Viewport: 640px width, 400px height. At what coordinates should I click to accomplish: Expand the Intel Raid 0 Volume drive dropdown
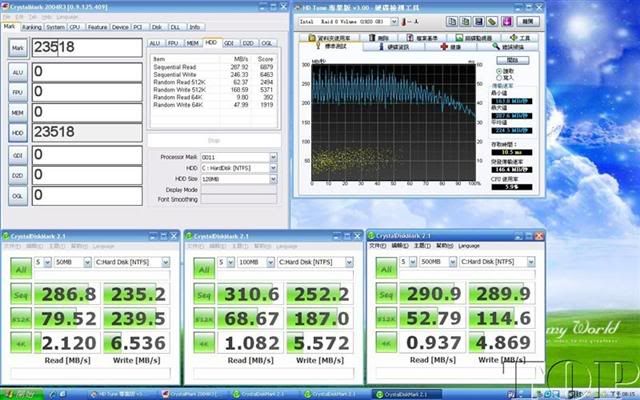[x=394, y=22]
